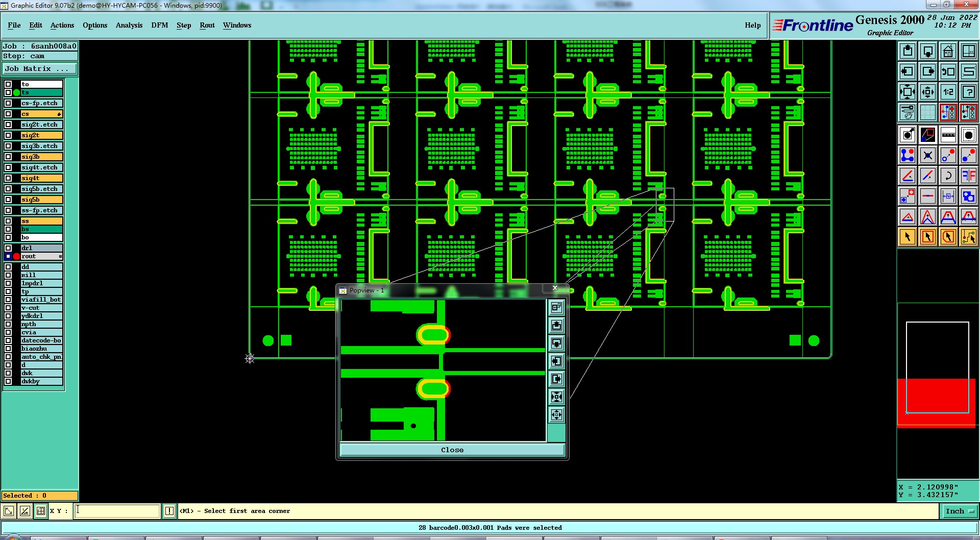
Task: Select the single arrow pointer selection tool
Action: [908, 237]
